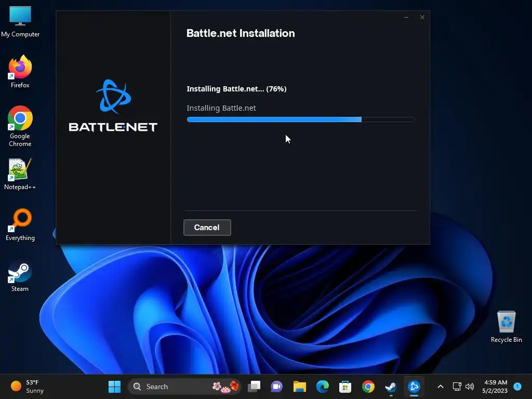532x399 pixels.
Task: Select the Firefox desktop shortcut
Action: 20,72
